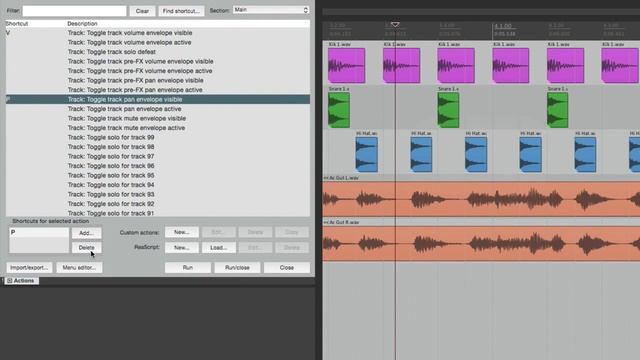Select the P shortcut in the shortcuts list
The height and width of the screenshot is (360, 640).
pos(39,232)
